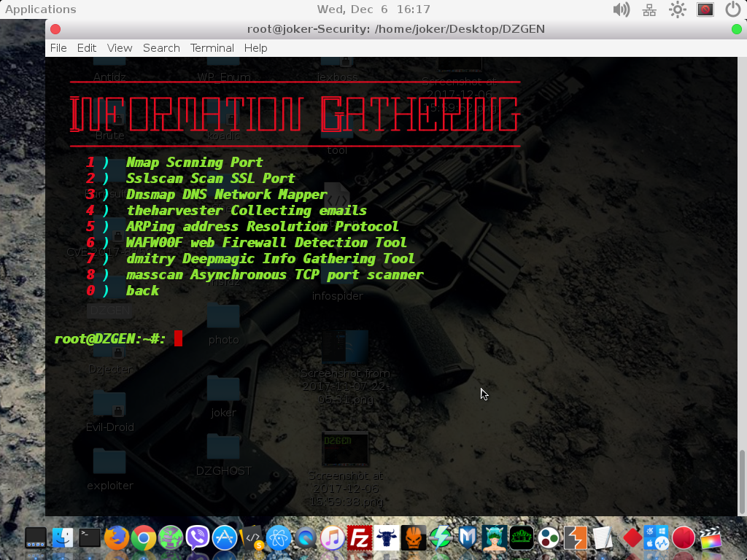Click the root@DZGEN:~#: prompt text
Screen dimensions: 747x560
[110, 339]
